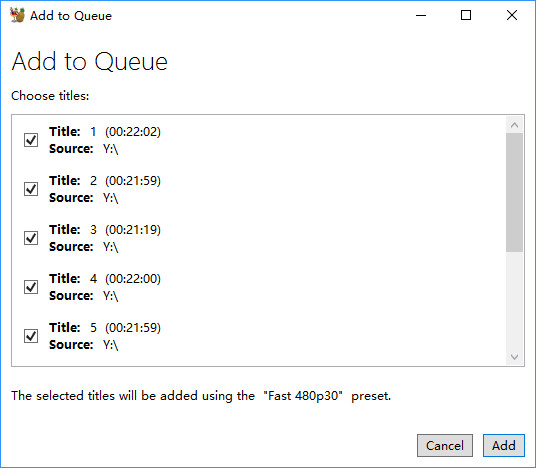
Task: Toggle the Title 3 checkbox
Action: click(x=31, y=238)
